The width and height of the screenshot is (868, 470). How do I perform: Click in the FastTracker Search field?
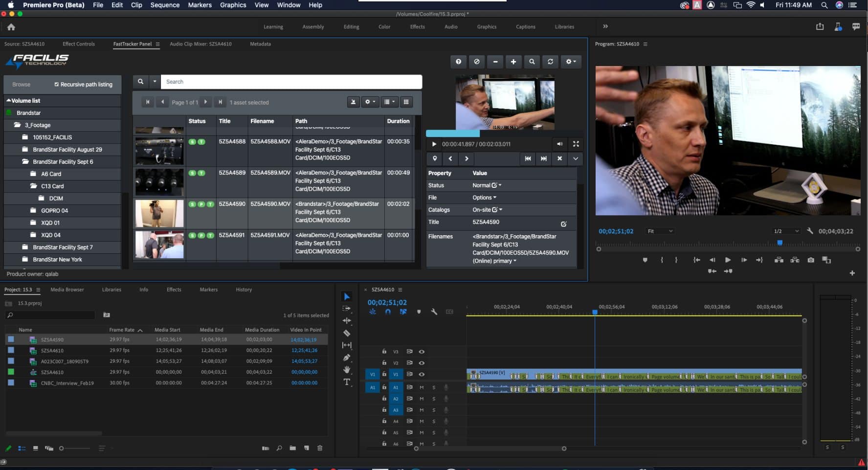point(291,82)
